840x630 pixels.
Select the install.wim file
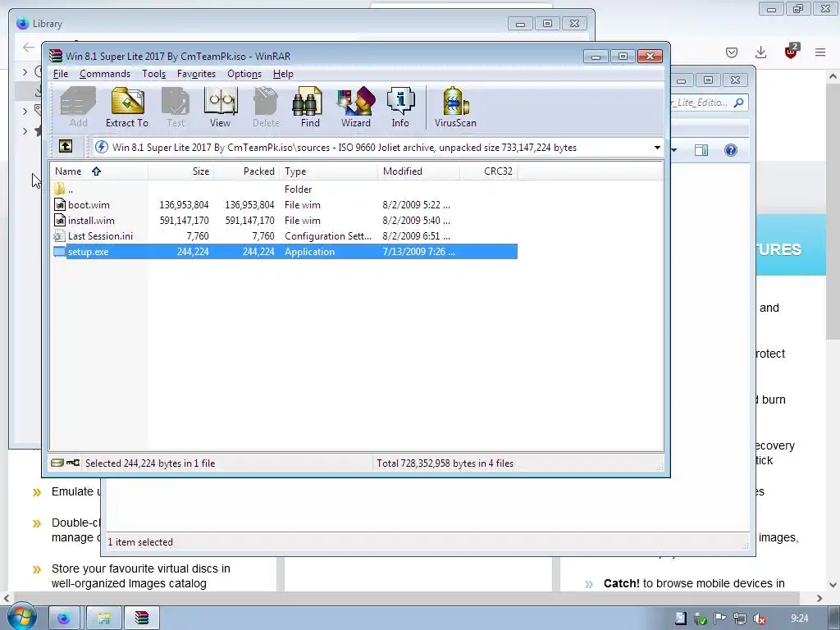285,220
